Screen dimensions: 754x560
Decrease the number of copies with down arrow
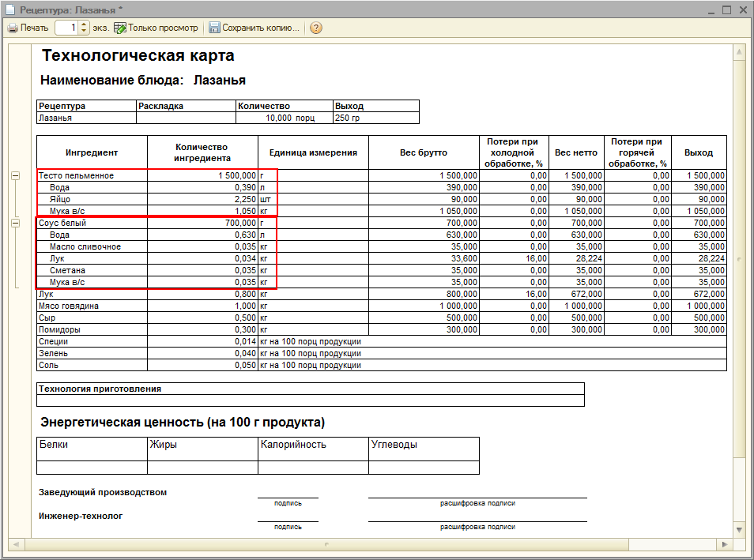click(x=85, y=32)
